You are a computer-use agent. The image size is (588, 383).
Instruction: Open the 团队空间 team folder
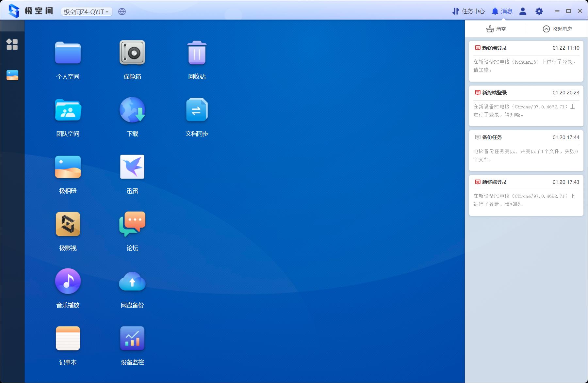68,110
